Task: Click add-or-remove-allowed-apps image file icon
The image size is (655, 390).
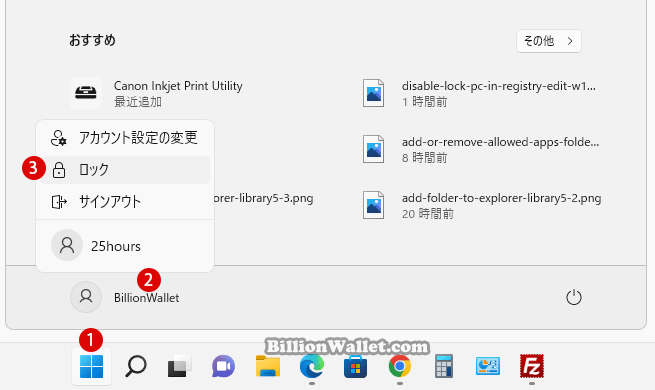Action: point(373,149)
